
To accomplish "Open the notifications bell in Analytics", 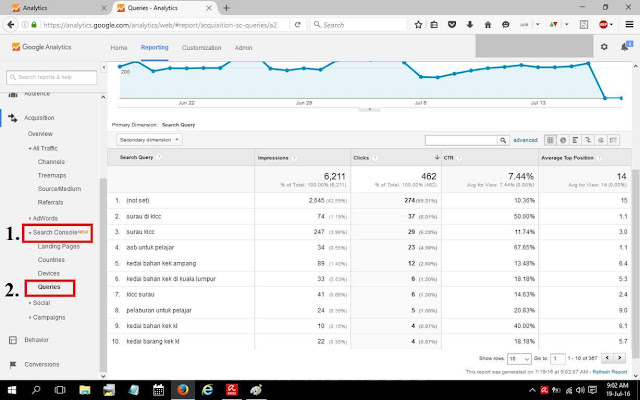I will [x=625, y=47].
